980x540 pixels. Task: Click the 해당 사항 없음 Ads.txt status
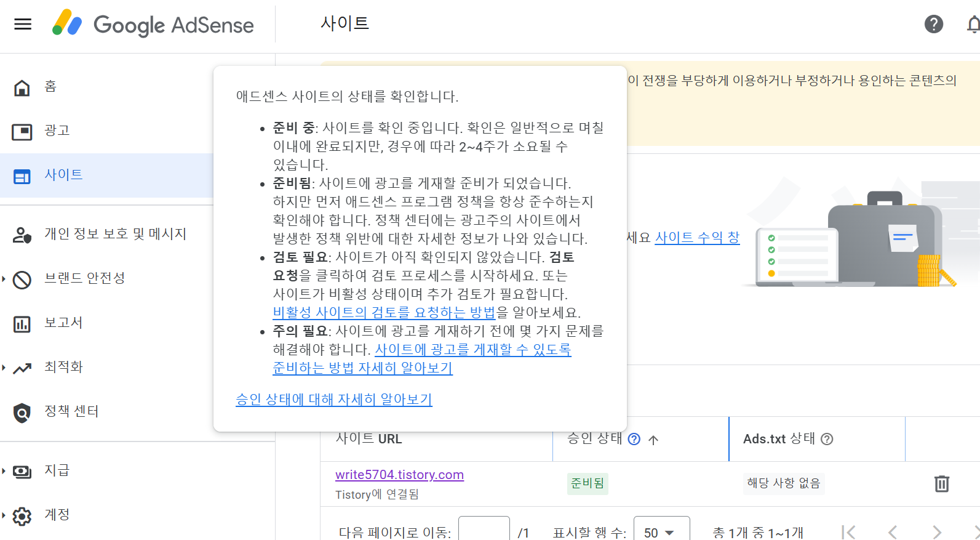coord(784,483)
